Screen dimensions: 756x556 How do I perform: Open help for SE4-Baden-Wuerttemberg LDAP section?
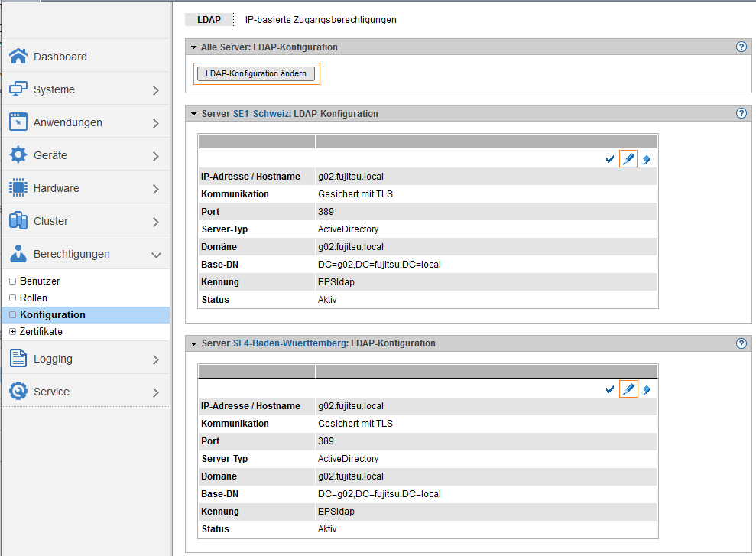(x=741, y=343)
